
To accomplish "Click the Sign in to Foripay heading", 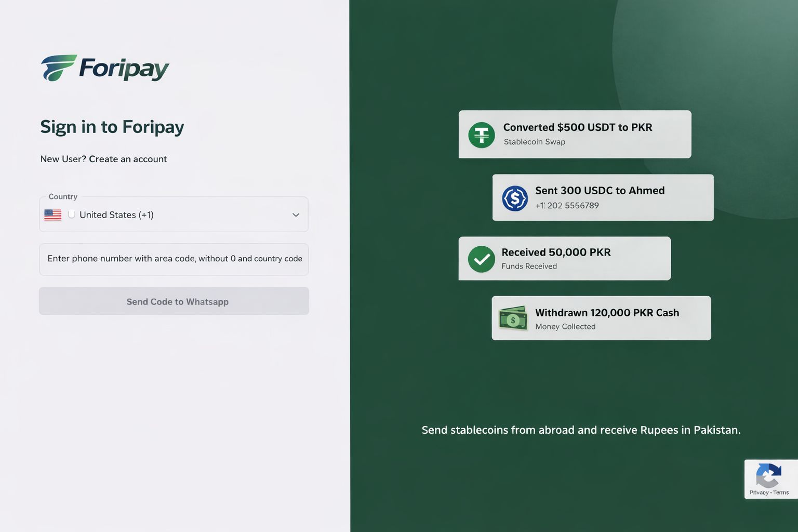I will [x=112, y=127].
